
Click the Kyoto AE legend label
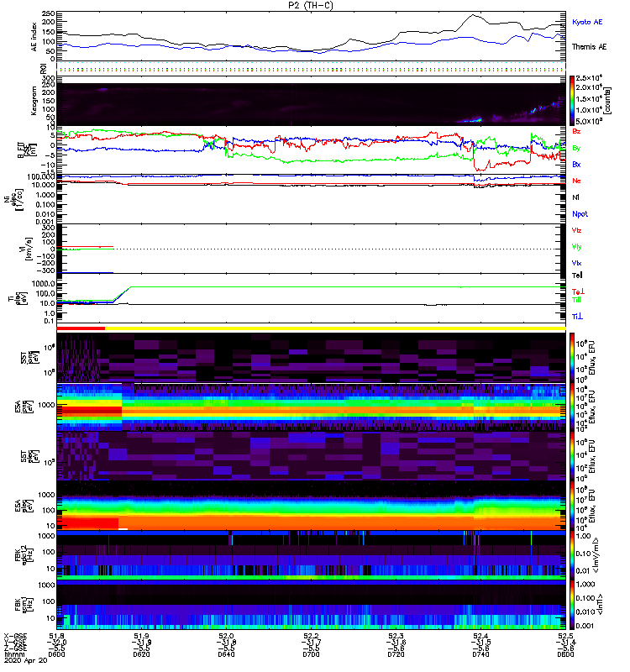click(587, 22)
